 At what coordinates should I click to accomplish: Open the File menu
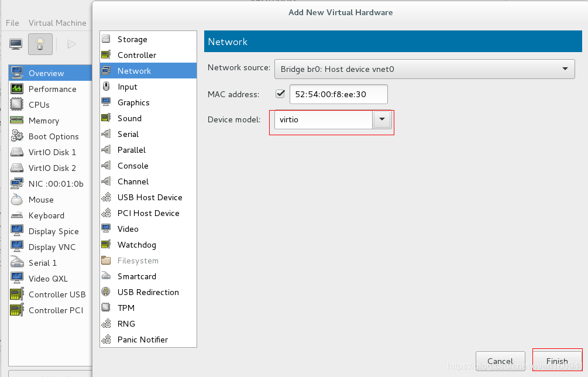click(12, 23)
